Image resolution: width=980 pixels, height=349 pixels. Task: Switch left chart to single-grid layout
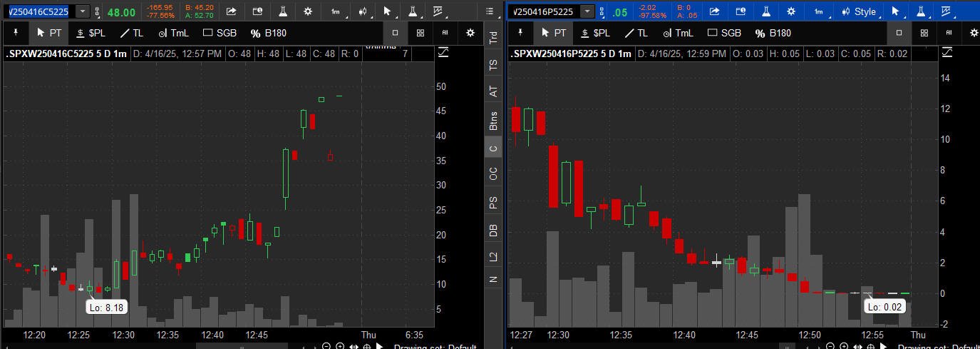pyautogui.click(x=395, y=33)
